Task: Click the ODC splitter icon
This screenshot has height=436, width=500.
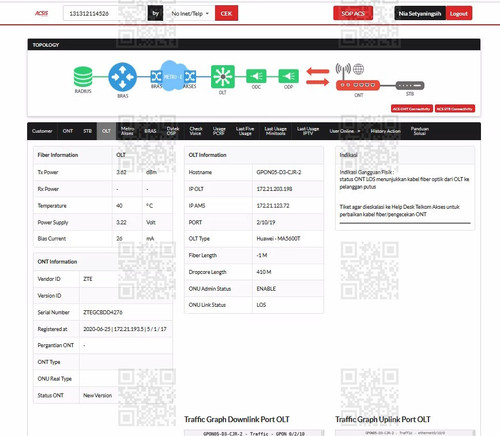Action: point(256,76)
